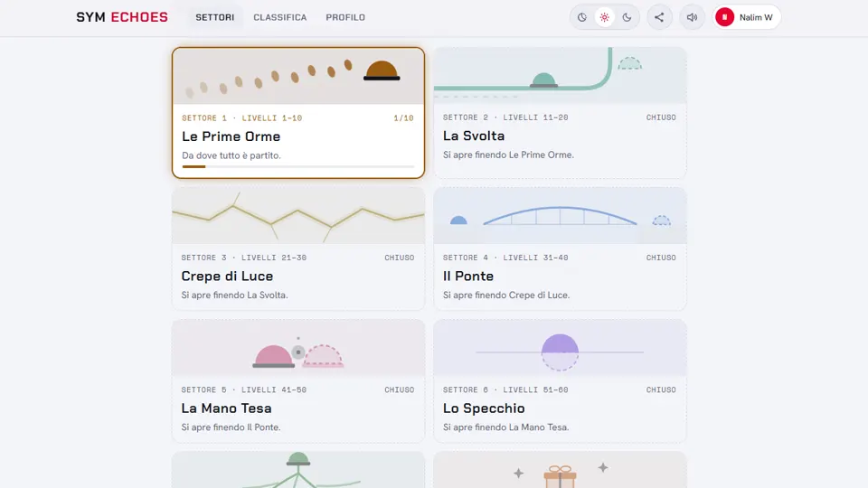Click the purple mirrored circle in Lo Specchio
The image size is (868, 488).
561,352
